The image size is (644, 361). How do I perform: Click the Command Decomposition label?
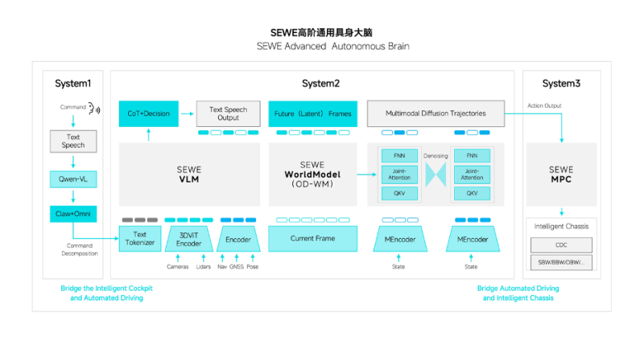(80, 249)
